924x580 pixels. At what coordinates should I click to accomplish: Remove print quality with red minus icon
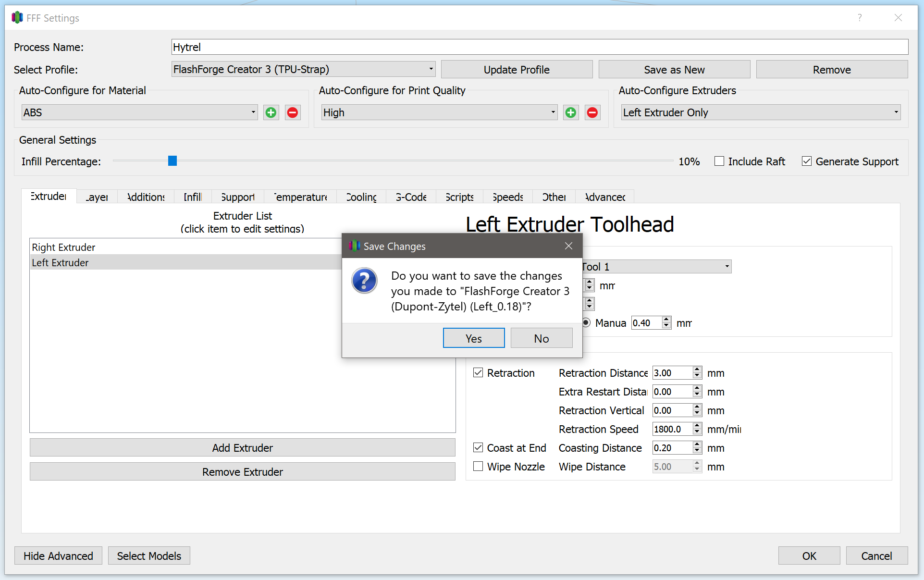tap(592, 112)
